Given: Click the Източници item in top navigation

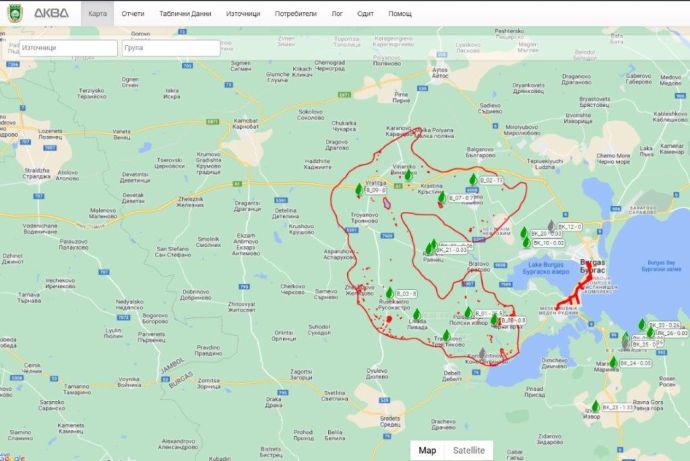Looking at the screenshot, I should (243, 14).
